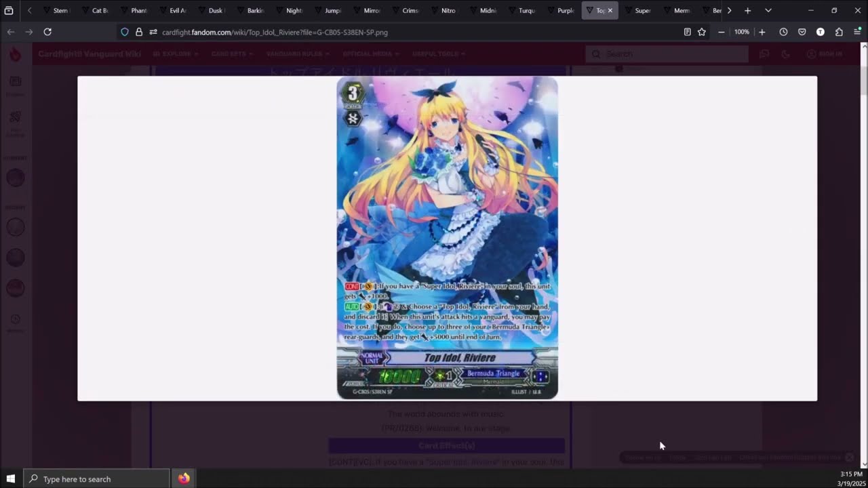
Task: Open the history clock icon
Action: 783,32
